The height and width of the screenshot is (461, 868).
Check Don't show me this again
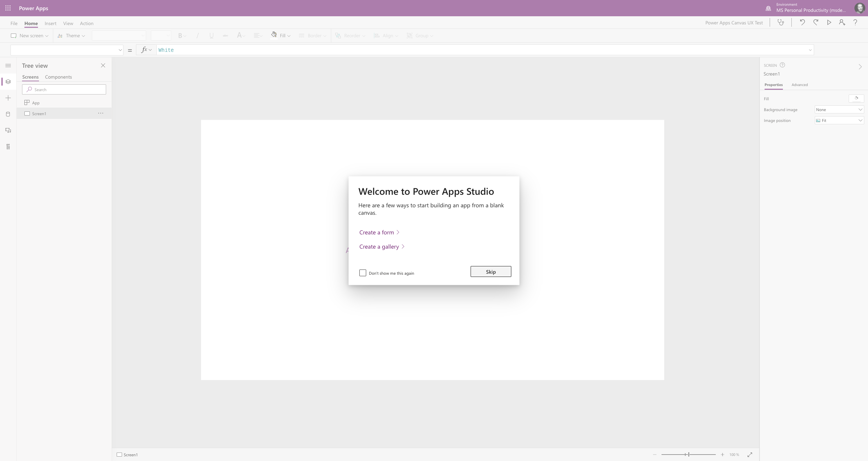pyautogui.click(x=362, y=273)
